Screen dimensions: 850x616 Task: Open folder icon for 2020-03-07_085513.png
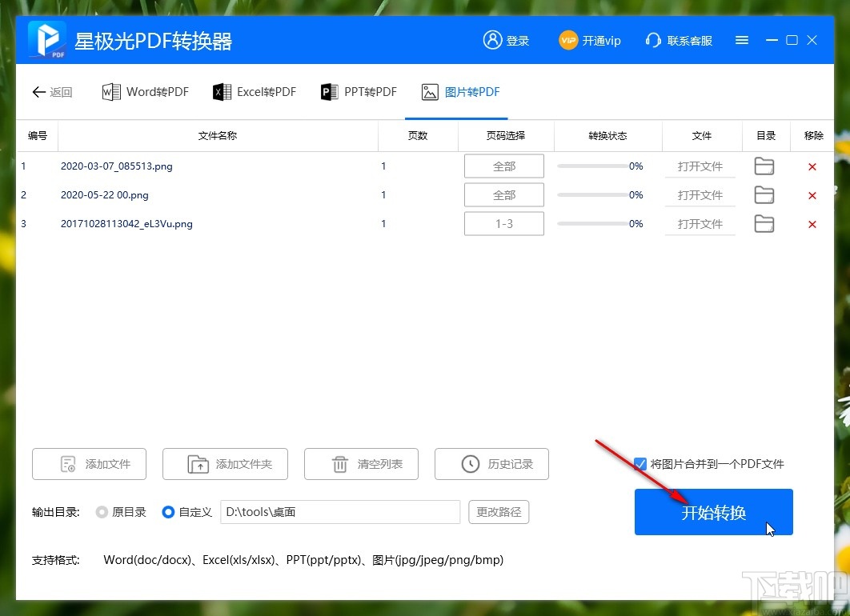point(764,166)
